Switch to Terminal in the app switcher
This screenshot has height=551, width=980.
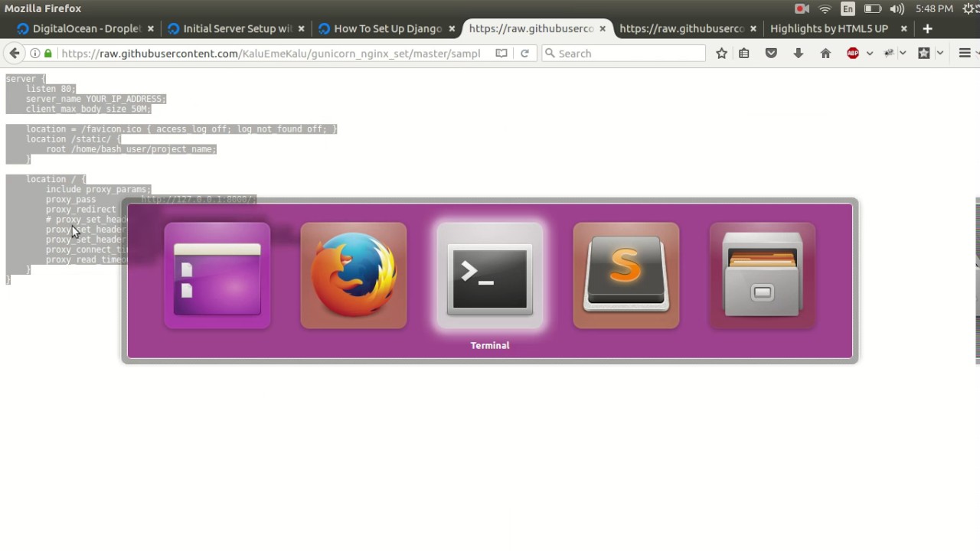pos(489,276)
